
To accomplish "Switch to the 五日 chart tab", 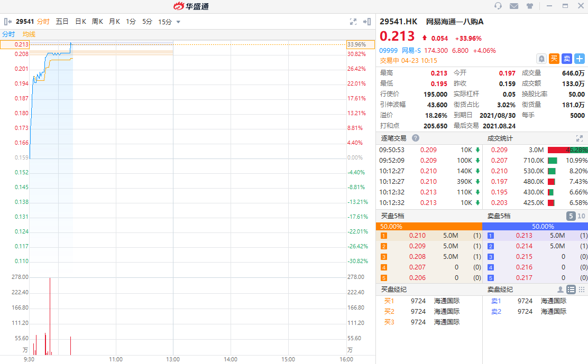I will pyautogui.click(x=62, y=22).
